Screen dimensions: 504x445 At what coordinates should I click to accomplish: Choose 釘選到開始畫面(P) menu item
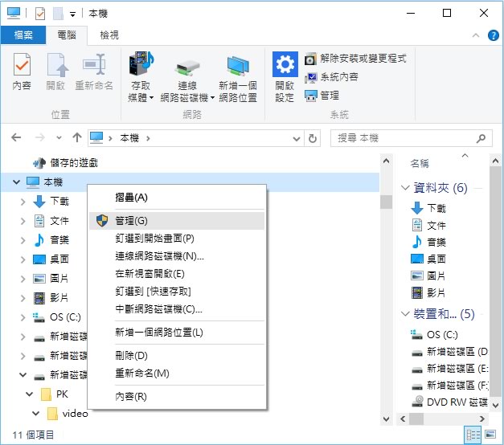click(177, 239)
